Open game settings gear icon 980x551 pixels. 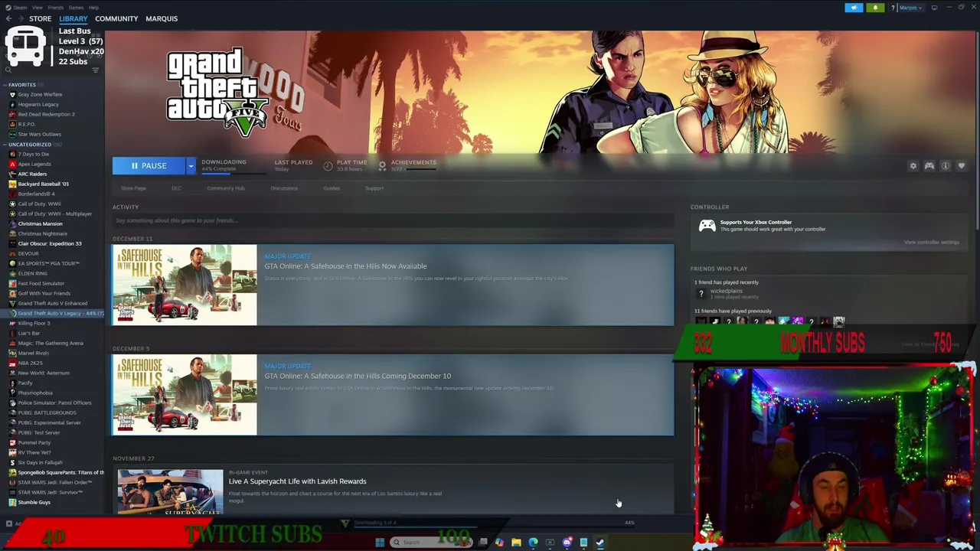pos(913,166)
